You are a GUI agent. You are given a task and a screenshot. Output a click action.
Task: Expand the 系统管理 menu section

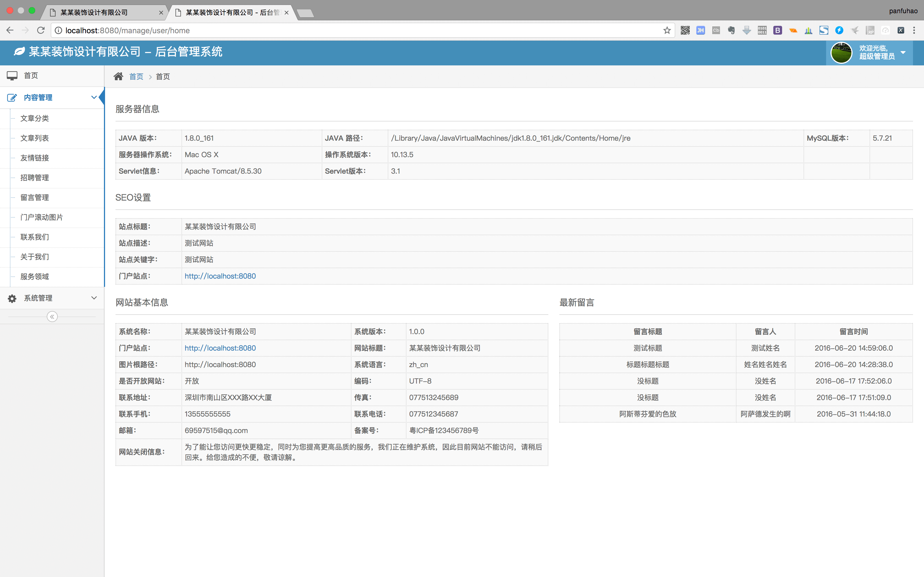(94, 298)
